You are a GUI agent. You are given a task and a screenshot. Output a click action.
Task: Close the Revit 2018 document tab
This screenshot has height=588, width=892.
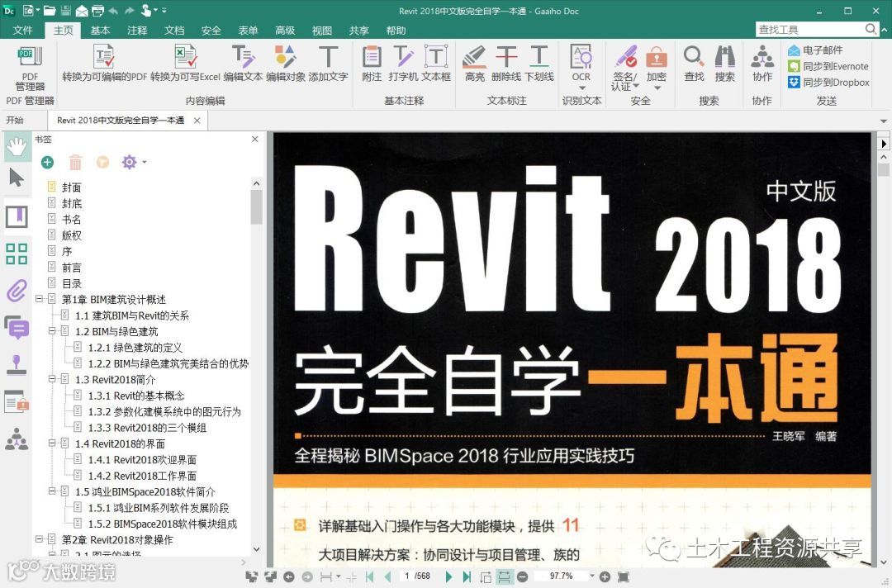click(x=197, y=121)
